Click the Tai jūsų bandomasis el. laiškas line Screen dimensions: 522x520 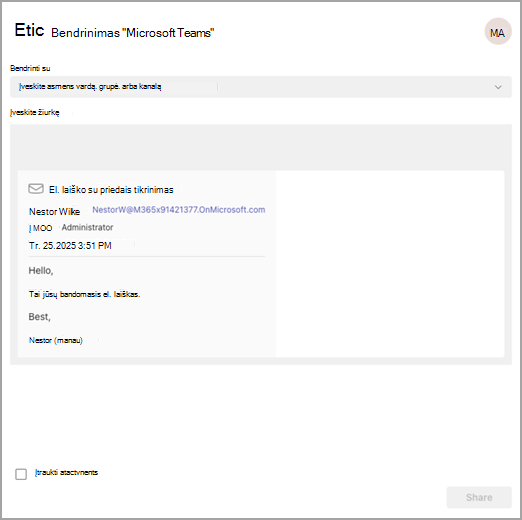coord(84,294)
